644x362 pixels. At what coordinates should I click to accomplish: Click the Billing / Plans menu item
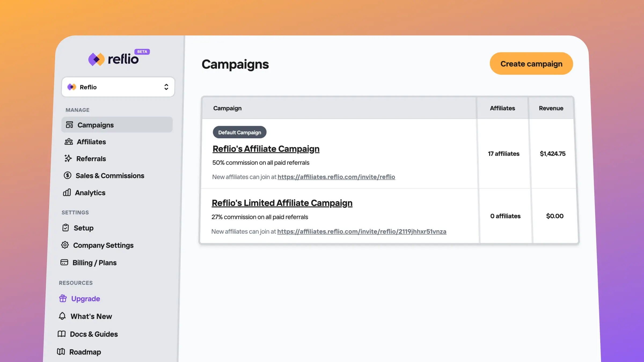click(95, 263)
